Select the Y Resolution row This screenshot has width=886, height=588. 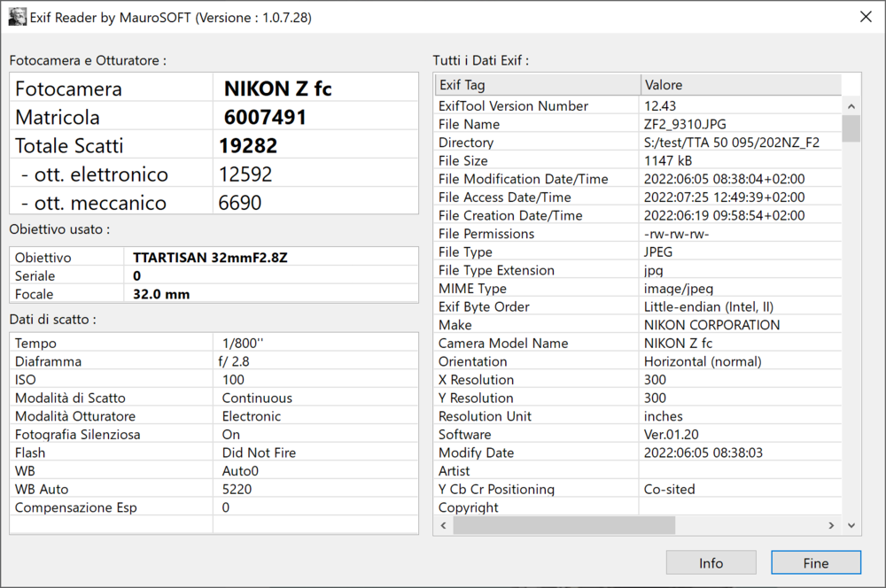click(637, 398)
